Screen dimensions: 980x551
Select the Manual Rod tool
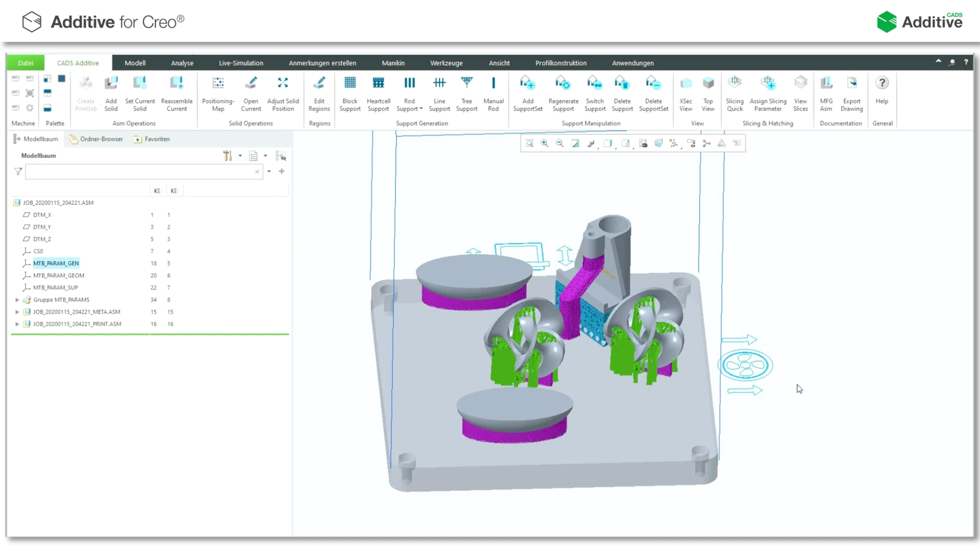click(493, 94)
